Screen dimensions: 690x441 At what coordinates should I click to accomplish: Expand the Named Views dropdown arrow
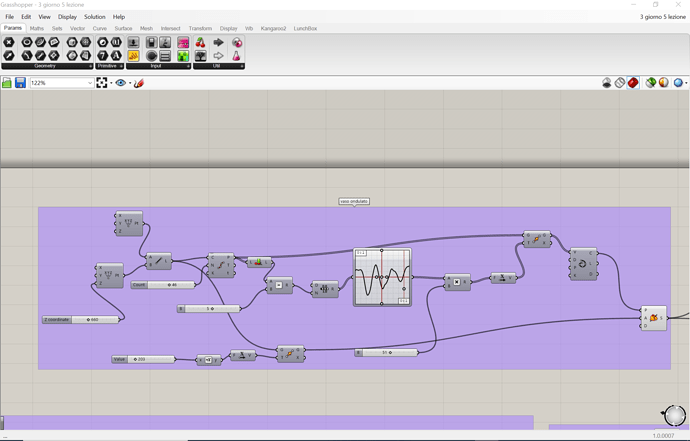coord(130,83)
